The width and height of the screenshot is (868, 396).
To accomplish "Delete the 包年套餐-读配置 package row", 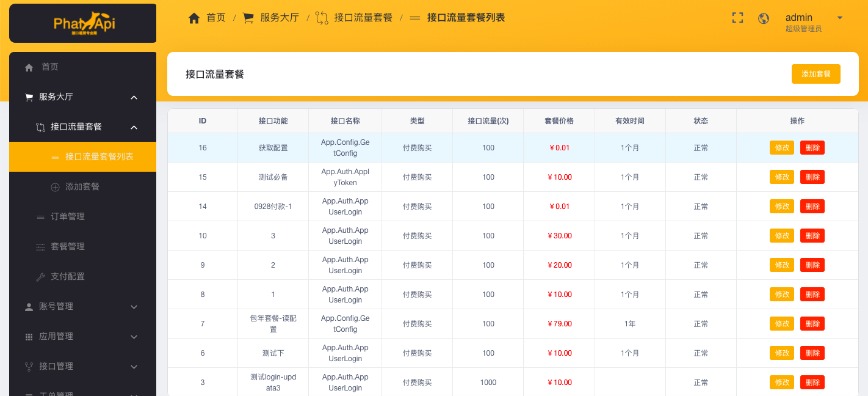I will (812, 324).
